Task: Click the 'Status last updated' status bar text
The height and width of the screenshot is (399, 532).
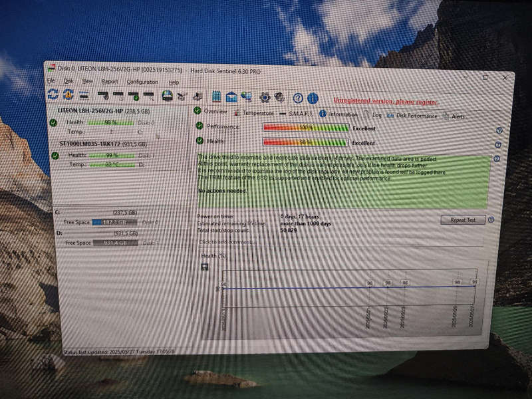Action: (119, 352)
